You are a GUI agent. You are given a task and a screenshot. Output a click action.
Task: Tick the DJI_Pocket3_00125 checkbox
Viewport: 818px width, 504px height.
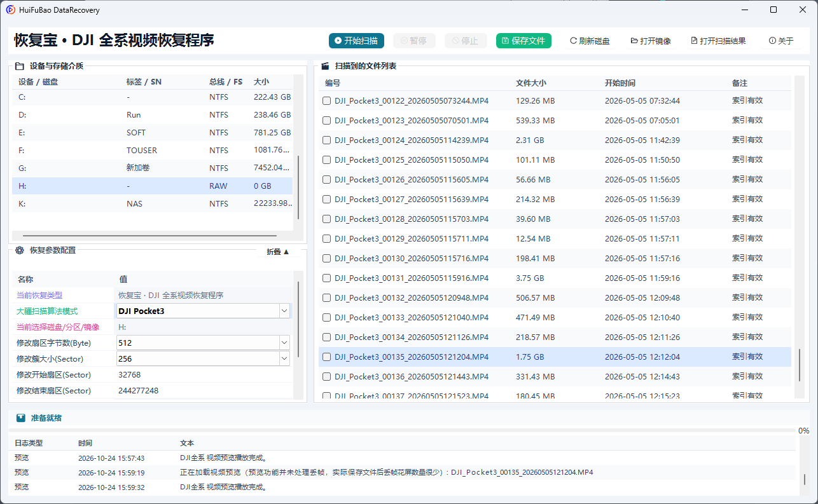click(x=326, y=160)
